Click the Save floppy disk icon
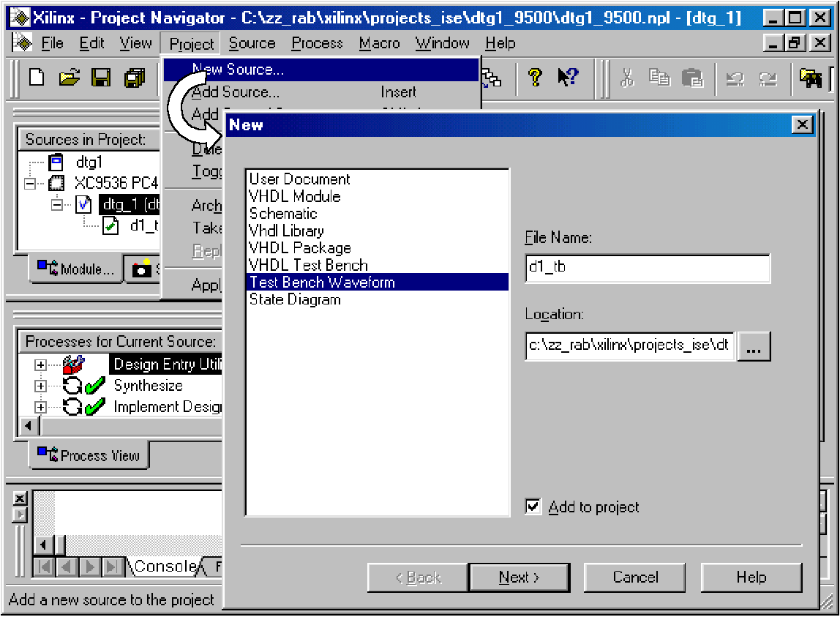Screen dimensions: 840x617 101,77
